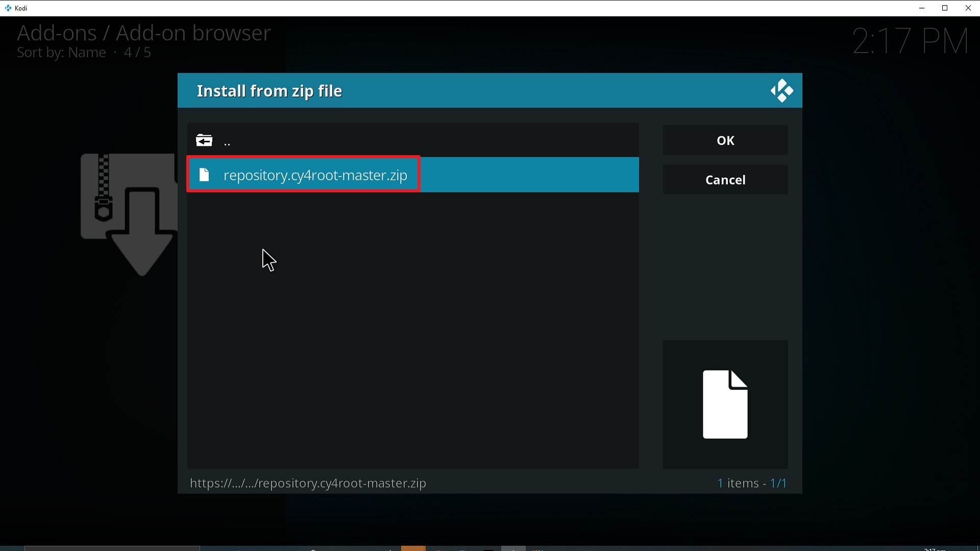Image resolution: width=980 pixels, height=551 pixels.
Task: Click the 'Sort by: Name' label
Action: click(62, 53)
